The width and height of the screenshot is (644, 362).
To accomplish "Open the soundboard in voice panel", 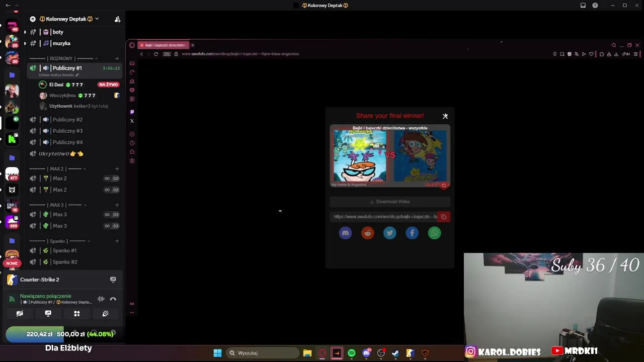I will coord(106,313).
